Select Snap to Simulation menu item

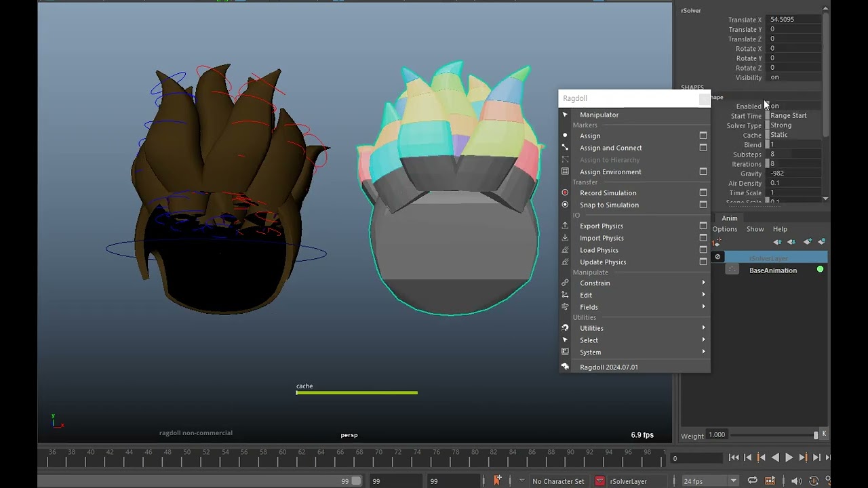[609, 205]
